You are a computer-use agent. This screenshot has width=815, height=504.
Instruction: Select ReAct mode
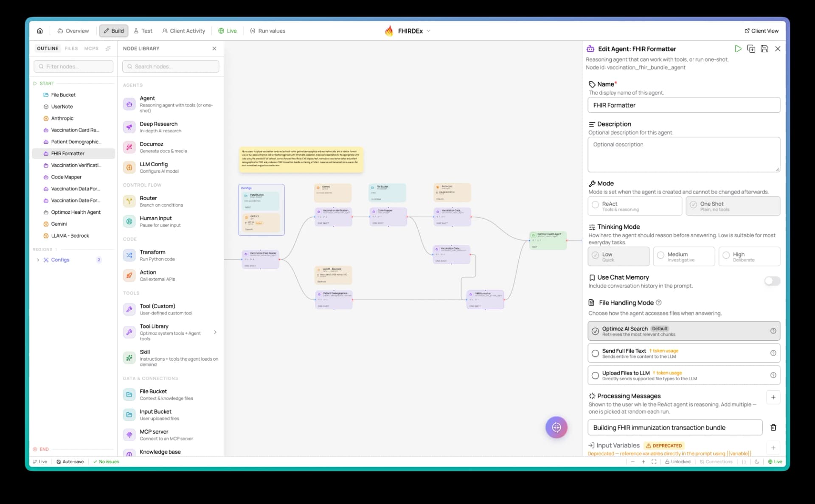635,206
